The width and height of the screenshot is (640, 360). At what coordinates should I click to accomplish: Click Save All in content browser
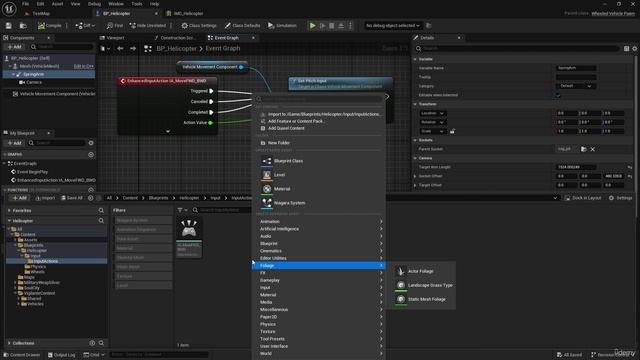(72, 198)
